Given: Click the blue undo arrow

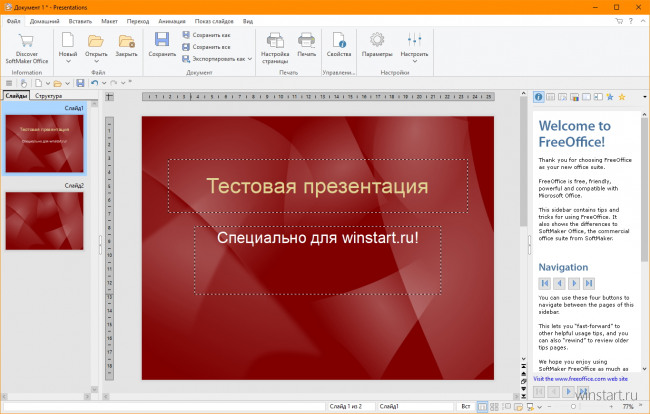Looking at the screenshot, I should (95, 83).
